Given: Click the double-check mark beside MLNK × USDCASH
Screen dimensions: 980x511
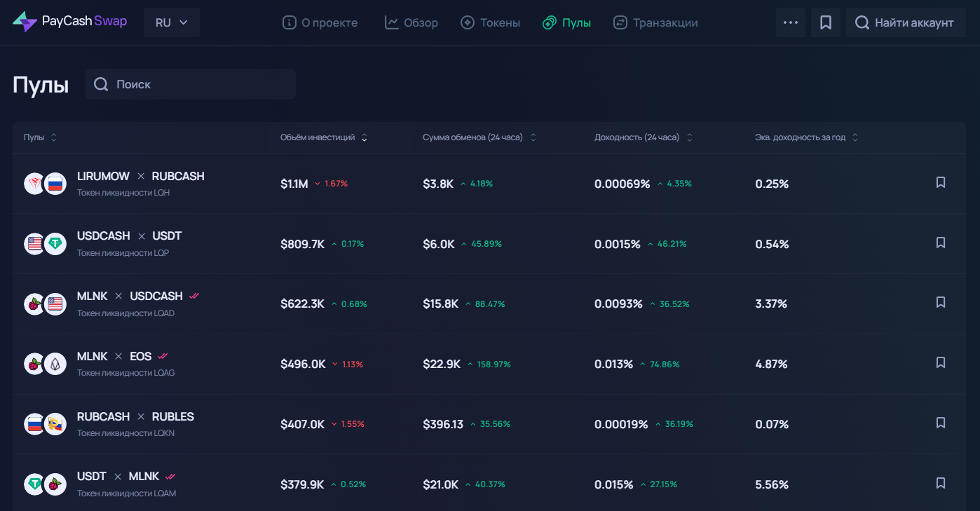Looking at the screenshot, I should click(194, 297).
